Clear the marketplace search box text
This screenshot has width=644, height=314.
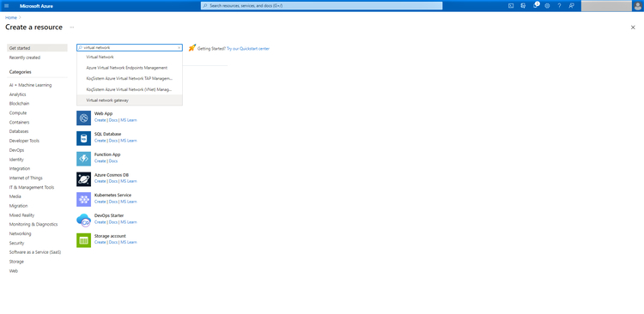(x=179, y=47)
